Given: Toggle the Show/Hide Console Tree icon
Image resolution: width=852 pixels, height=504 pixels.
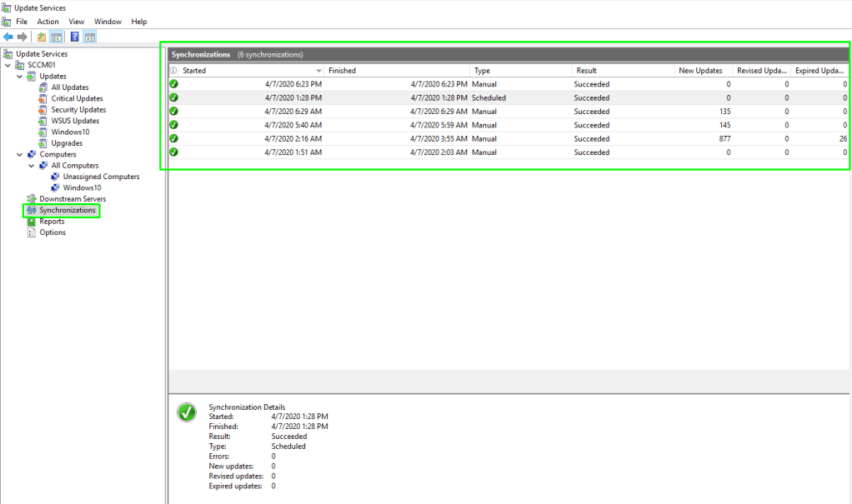Looking at the screenshot, I should pos(57,37).
